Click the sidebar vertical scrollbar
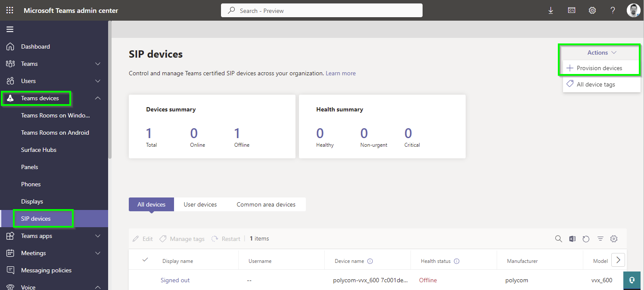The image size is (644, 290). pos(110,90)
